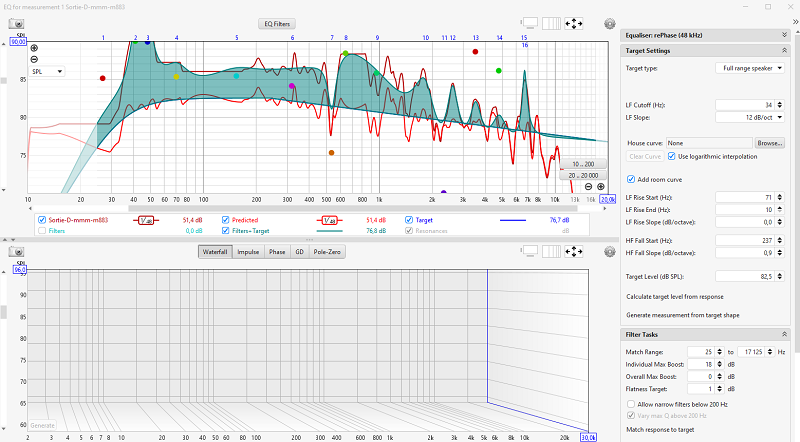The image size is (800, 442).
Task: Click the Individual Max Boost stepper arrows
Action: coord(719,364)
